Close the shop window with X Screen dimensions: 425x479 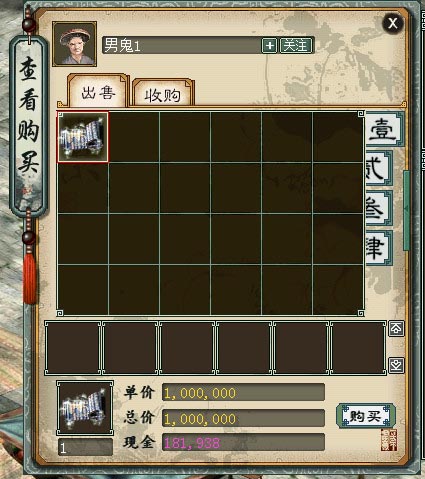click(x=393, y=23)
